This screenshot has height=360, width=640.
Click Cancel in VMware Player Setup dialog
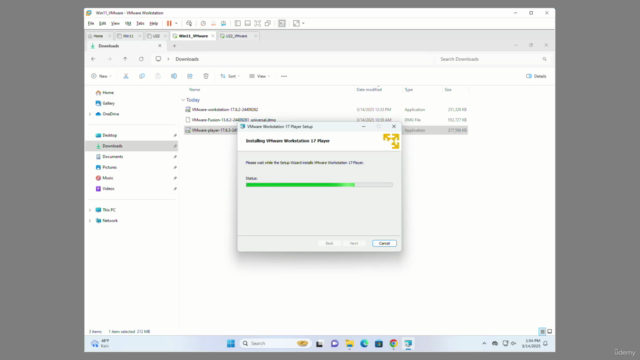pos(384,243)
